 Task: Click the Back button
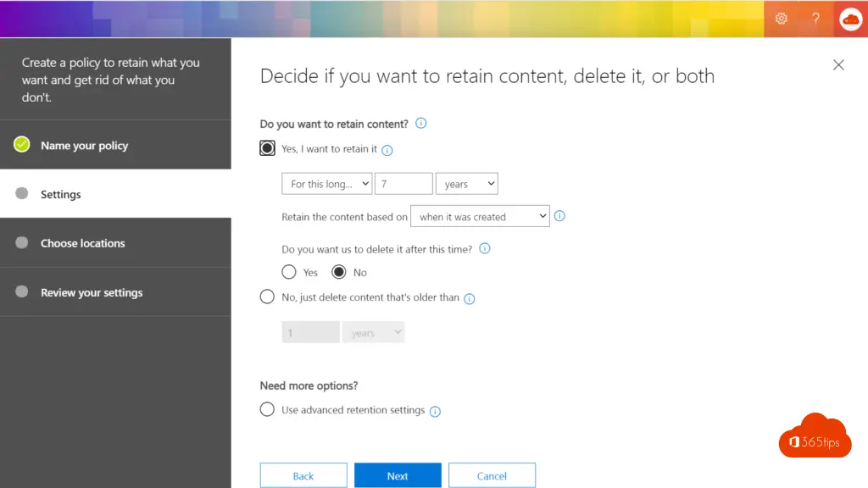click(x=303, y=475)
